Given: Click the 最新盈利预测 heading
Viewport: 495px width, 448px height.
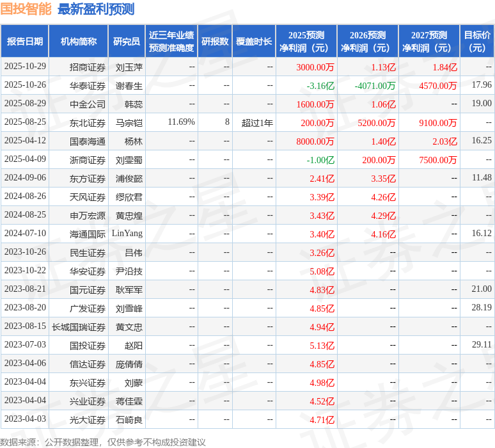Looking at the screenshot, I should pyautogui.click(x=96, y=9).
